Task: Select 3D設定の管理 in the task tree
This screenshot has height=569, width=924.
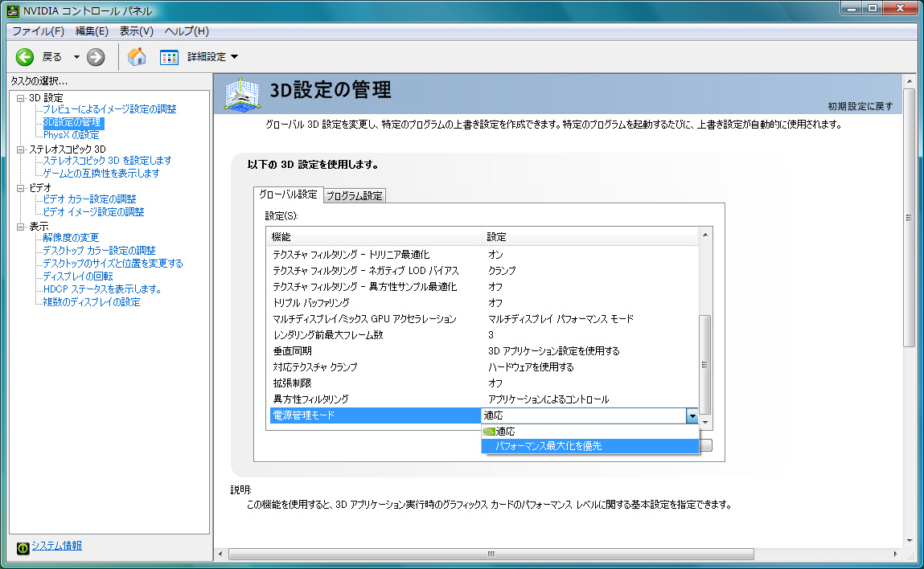Action: (x=72, y=122)
